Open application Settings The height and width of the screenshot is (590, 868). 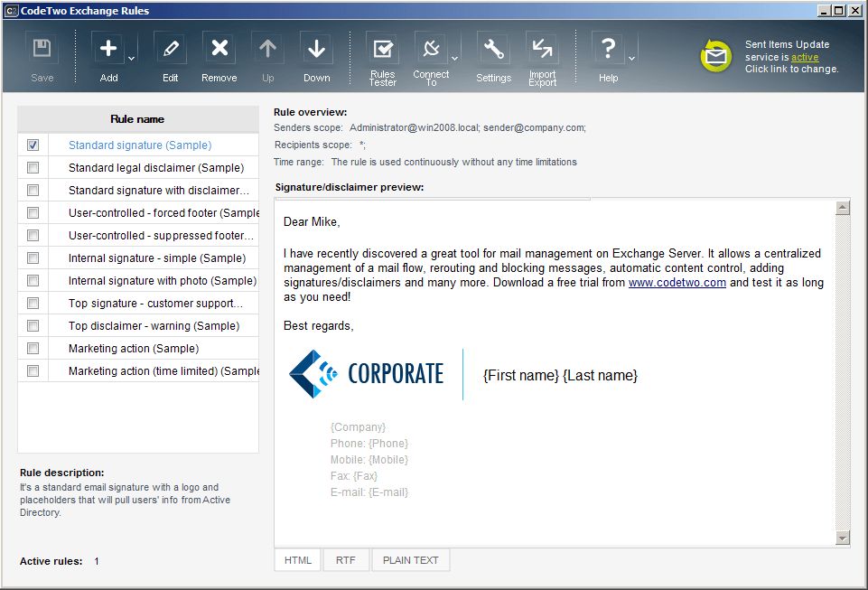[492, 50]
